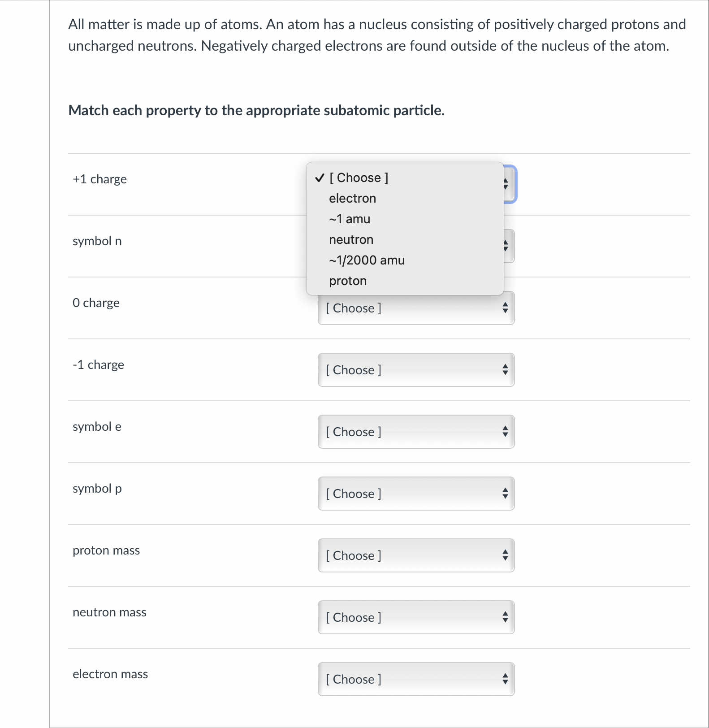
Task: Select the ~1/2000 amu option
Action: point(367,260)
